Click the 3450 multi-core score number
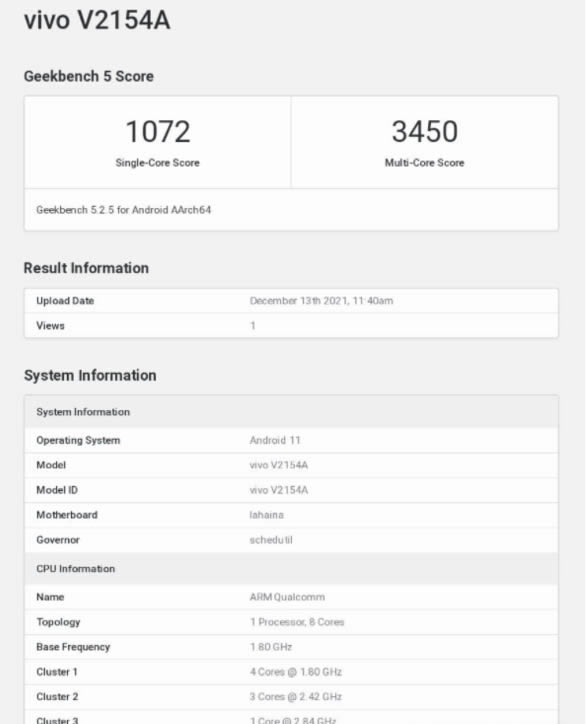This screenshot has width=586, height=724. (424, 132)
